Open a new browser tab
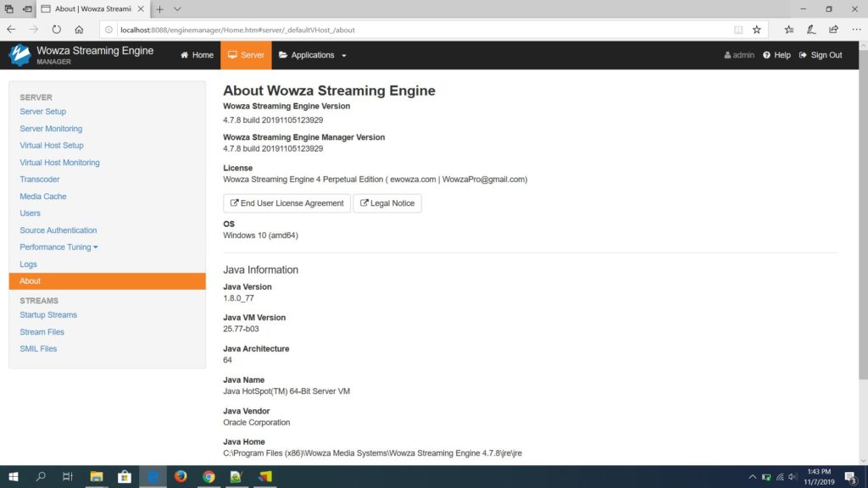 tap(159, 8)
